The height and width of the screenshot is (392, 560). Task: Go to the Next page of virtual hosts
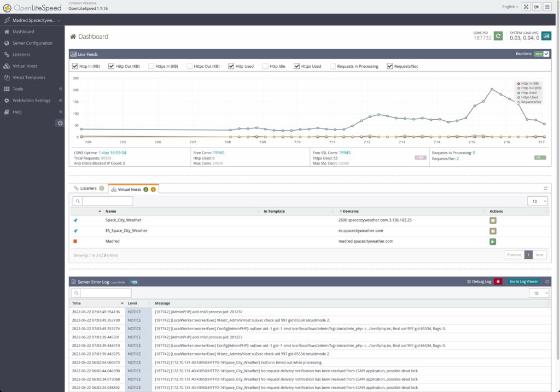pos(540,255)
